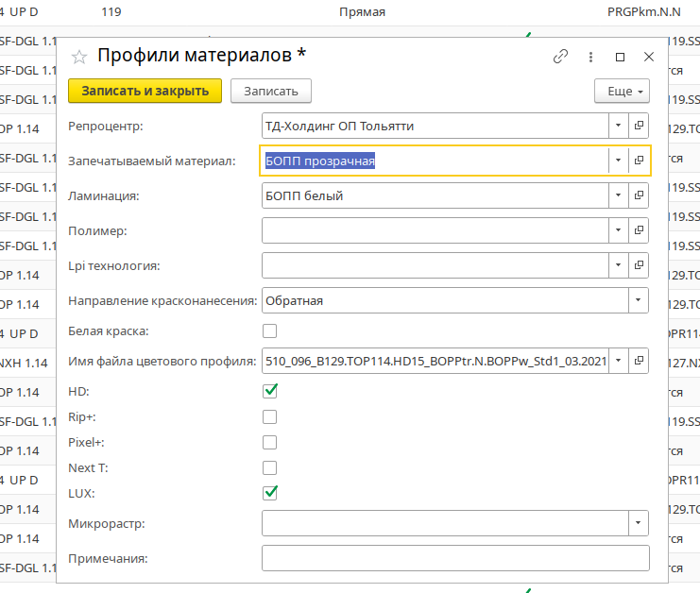Check the Rip+ option
Viewport: 700px width, 593px height.
pyautogui.click(x=270, y=416)
